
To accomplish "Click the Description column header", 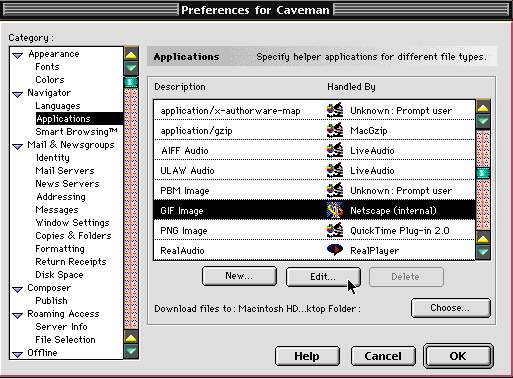I will click(180, 87).
